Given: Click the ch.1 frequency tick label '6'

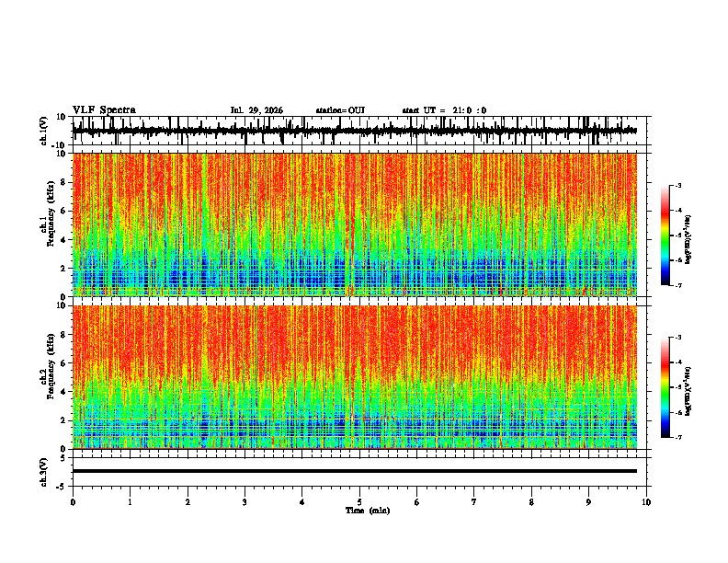Looking at the screenshot, I should (x=63, y=211).
